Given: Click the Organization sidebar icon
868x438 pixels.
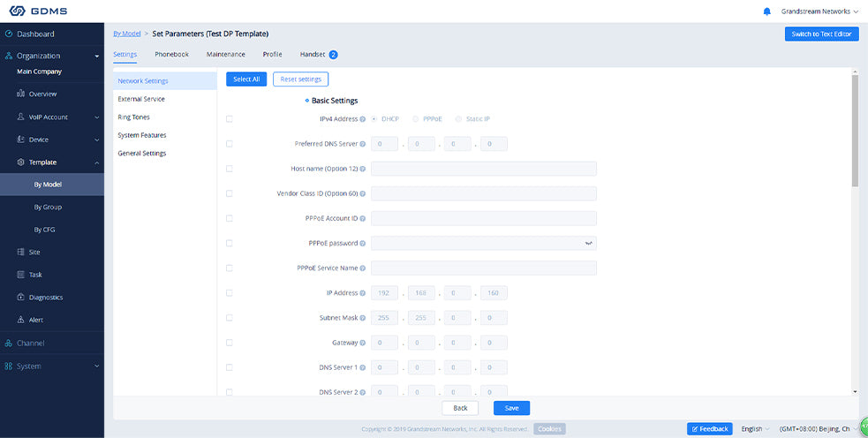Looking at the screenshot, I should [x=8, y=56].
